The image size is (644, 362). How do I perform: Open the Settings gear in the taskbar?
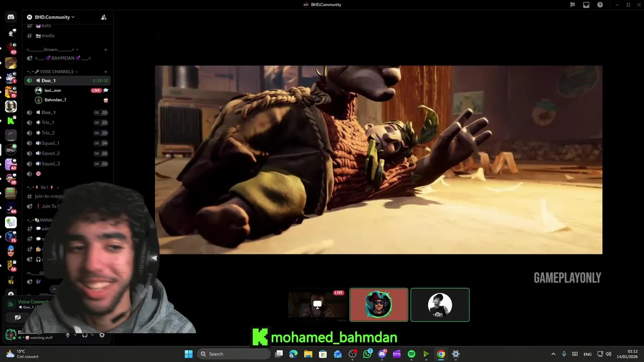click(456, 354)
